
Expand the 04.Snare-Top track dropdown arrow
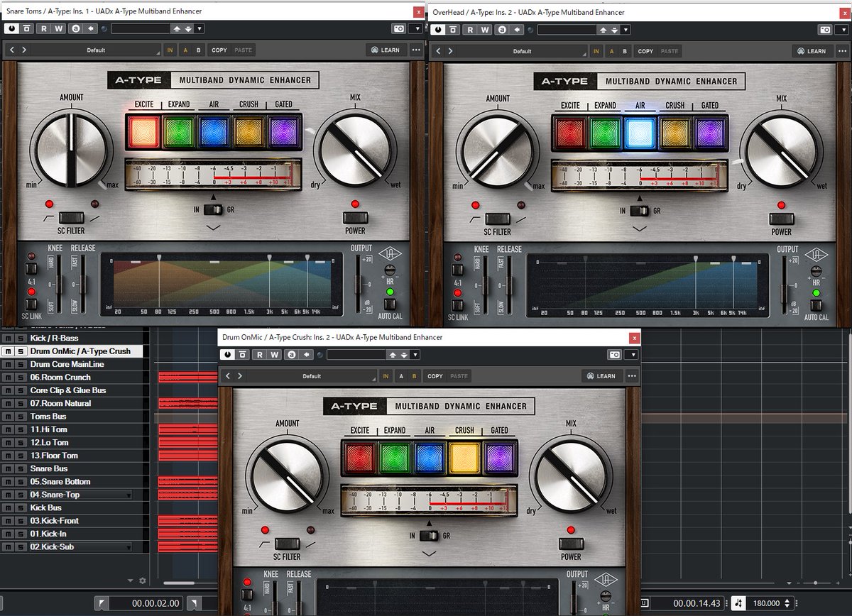point(129,495)
